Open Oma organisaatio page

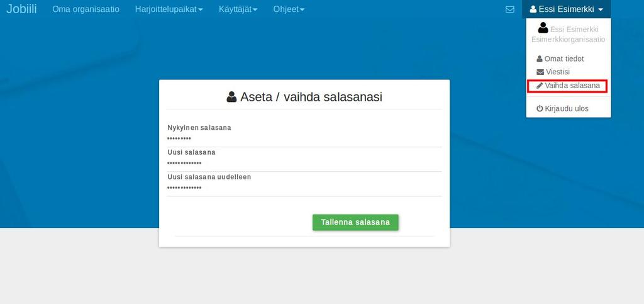point(86,9)
